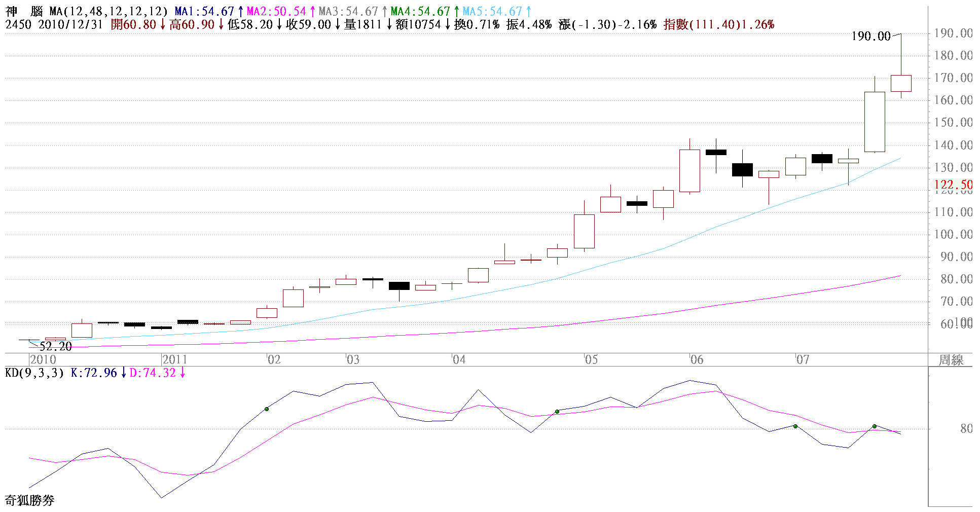Click the up arrow next to MA1:54.67
Viewport: 980px width, 512px height.
coord(240,11)
